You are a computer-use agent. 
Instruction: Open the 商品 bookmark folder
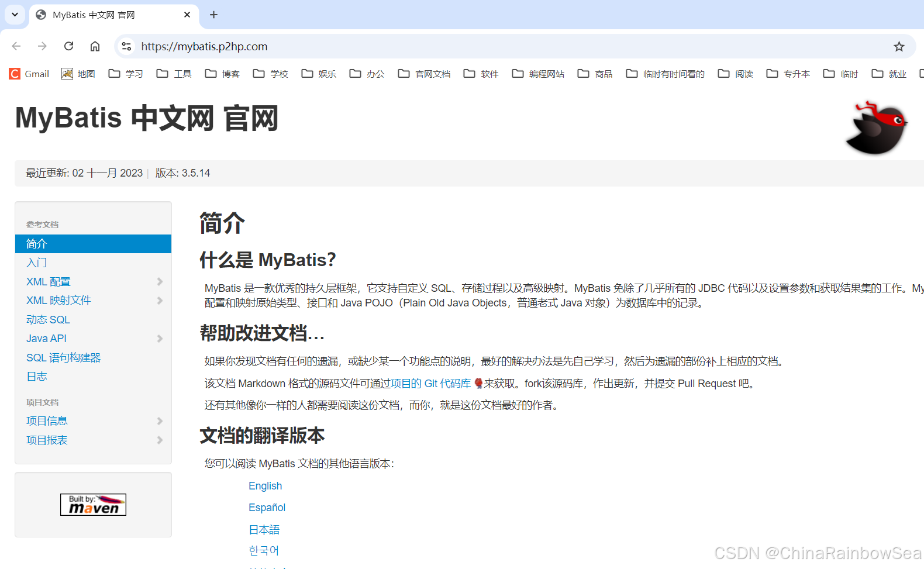point(595,74)
